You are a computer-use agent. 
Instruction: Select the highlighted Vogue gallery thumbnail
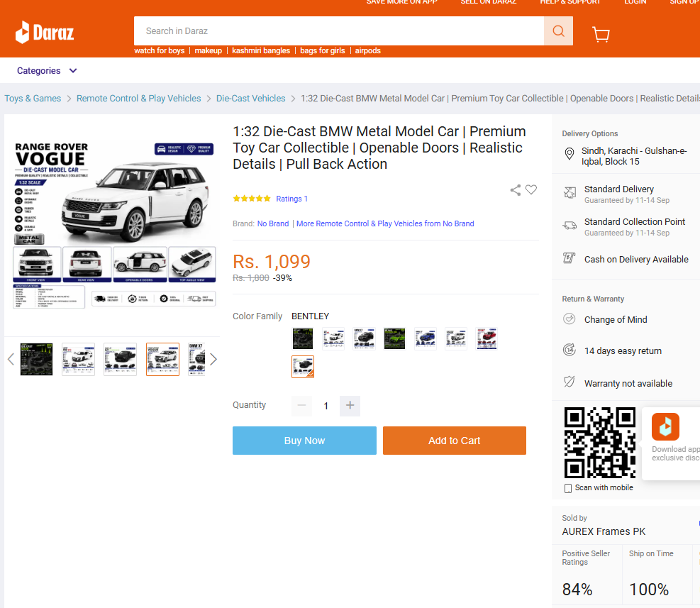(x=162, y=359)
